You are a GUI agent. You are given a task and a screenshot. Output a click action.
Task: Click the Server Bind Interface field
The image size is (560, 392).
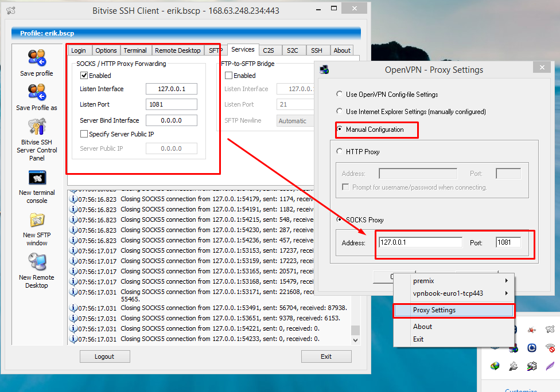(172, 120)
